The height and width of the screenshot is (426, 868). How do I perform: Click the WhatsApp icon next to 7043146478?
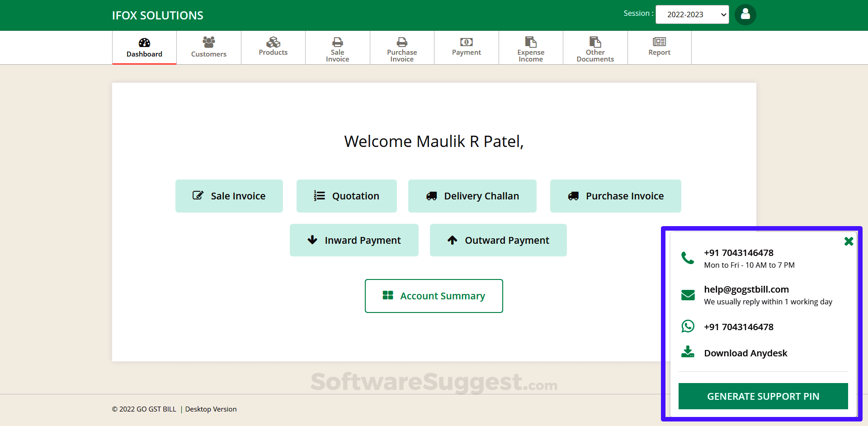click(688, 326)
